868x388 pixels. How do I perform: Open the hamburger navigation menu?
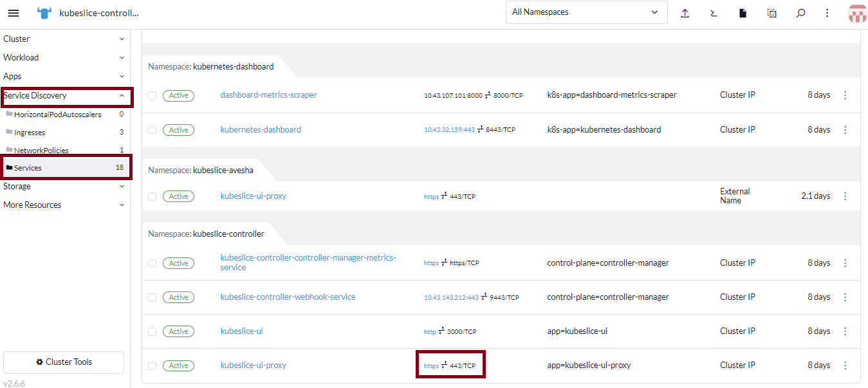tap(13, 13)
